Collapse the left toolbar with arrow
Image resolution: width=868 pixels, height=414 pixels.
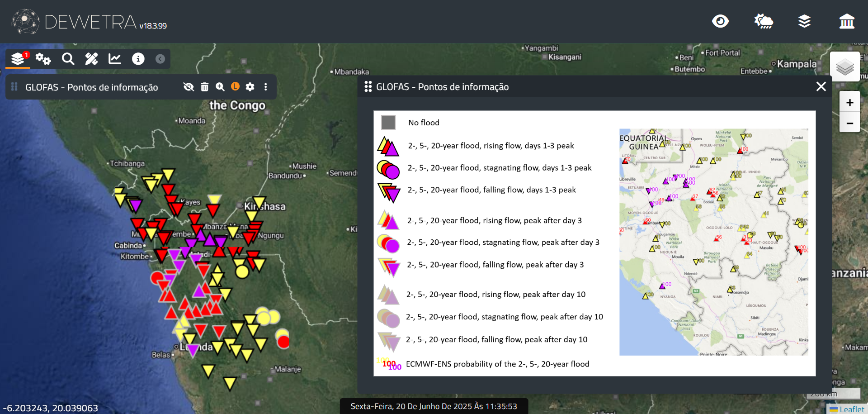160,59
